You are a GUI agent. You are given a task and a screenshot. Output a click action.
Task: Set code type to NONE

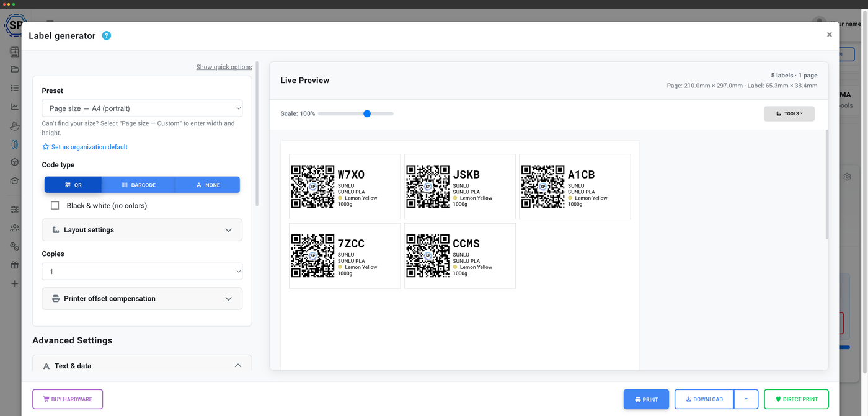[x=208, y=185]
